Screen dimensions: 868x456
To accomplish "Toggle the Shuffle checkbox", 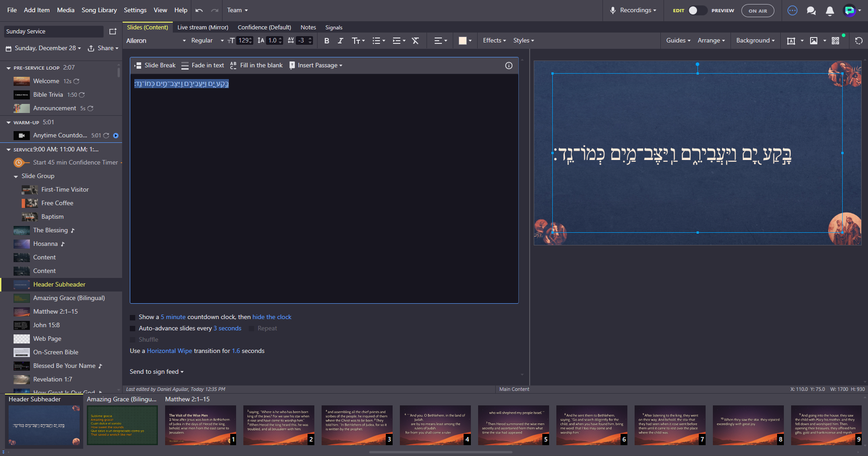I will 133,340.
